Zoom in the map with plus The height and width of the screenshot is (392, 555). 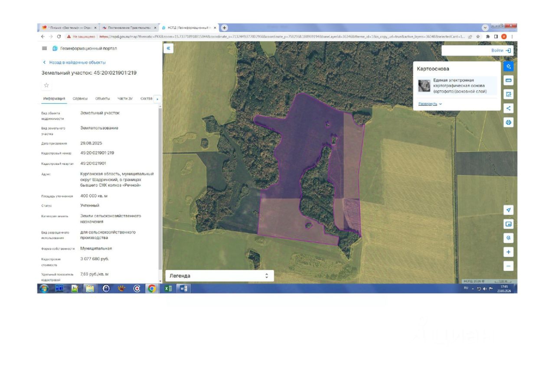coord(509,252)
